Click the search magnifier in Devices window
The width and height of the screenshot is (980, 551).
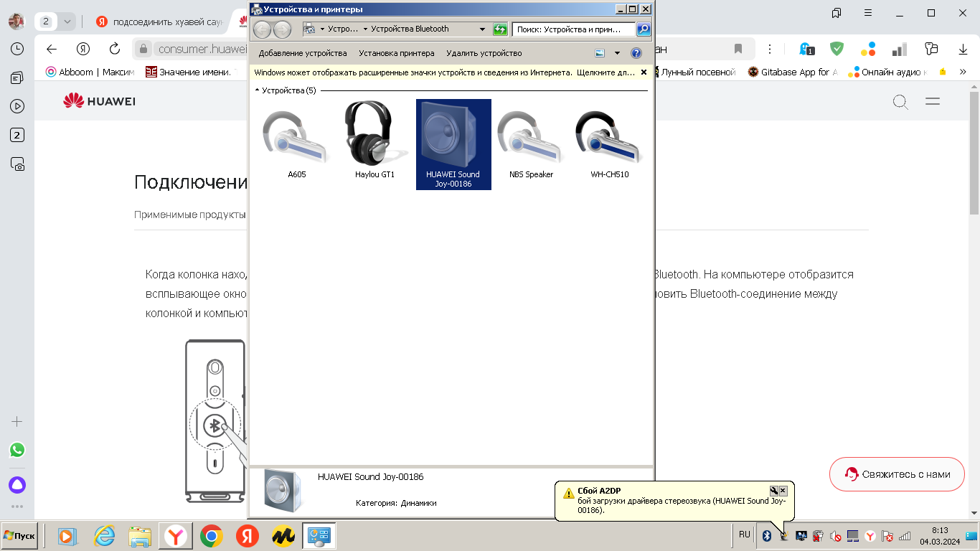(x=644, y=29)
